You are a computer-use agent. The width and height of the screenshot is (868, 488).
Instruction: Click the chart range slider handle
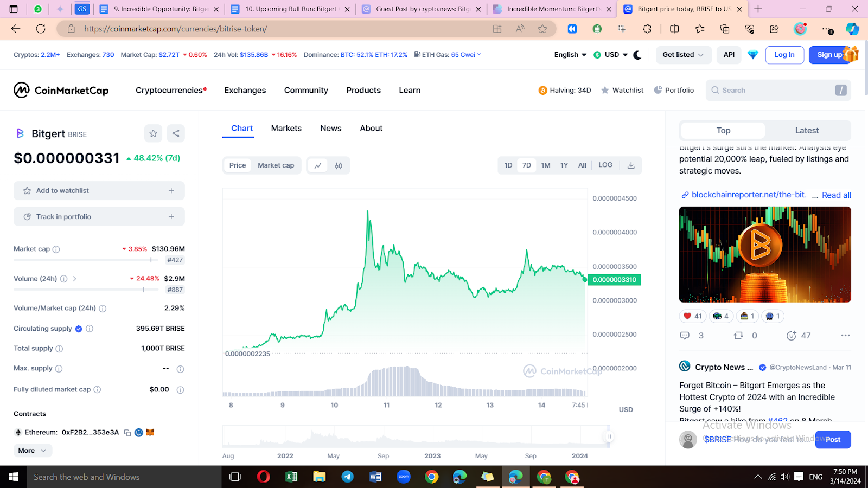609,436
